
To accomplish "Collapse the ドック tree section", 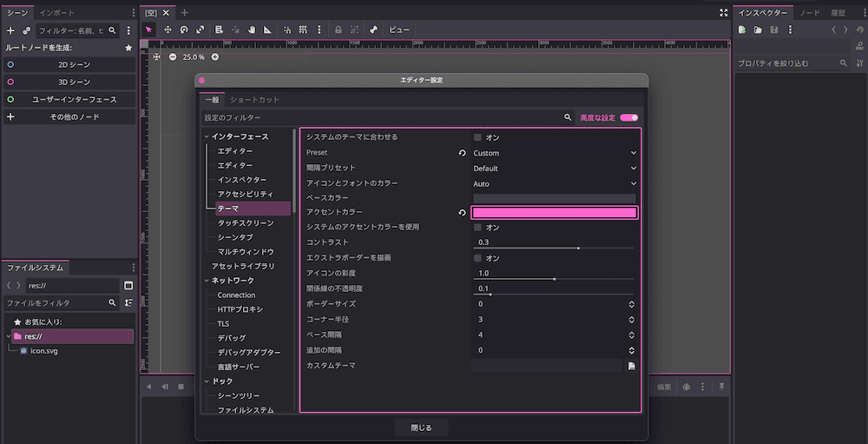I will 207,381.
